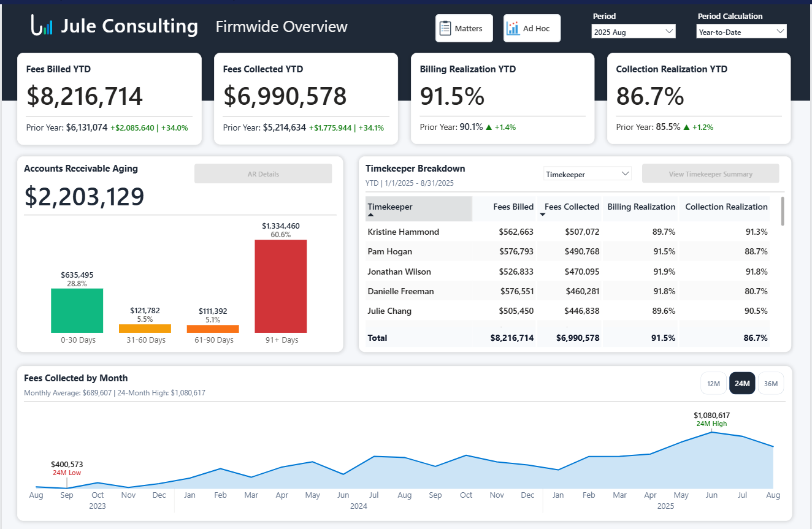The height and width of the screenshot is (529, 812).
Task: Select the Collection Realization YTD card
Action: pos(698,98)
